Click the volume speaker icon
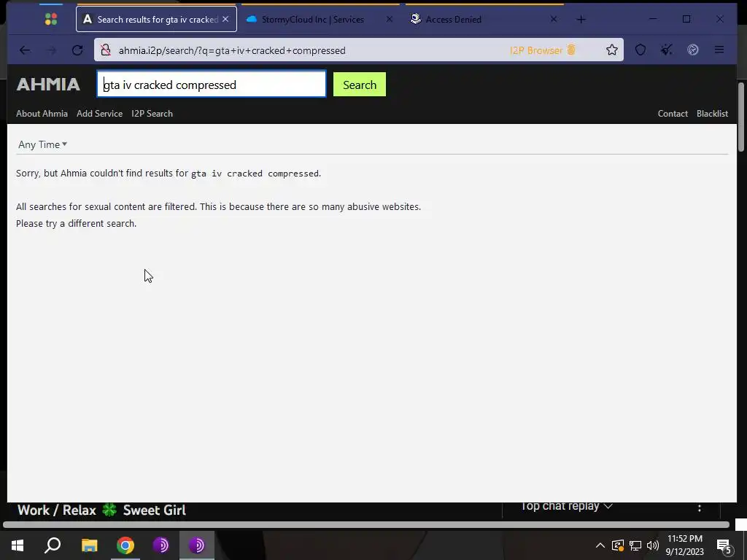Screen dimensions: 747x560 653,545
